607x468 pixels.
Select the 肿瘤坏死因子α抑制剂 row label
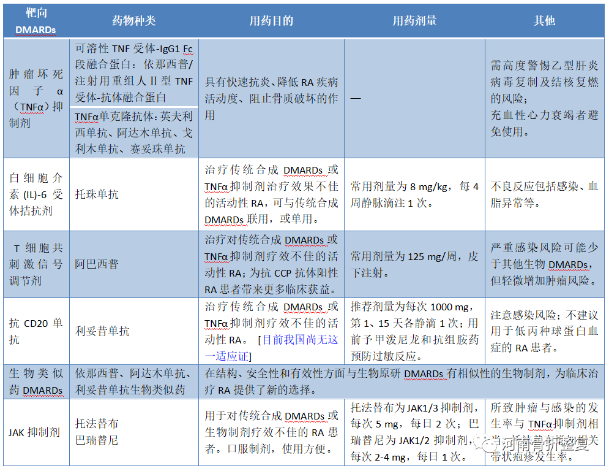coord(33,98)
